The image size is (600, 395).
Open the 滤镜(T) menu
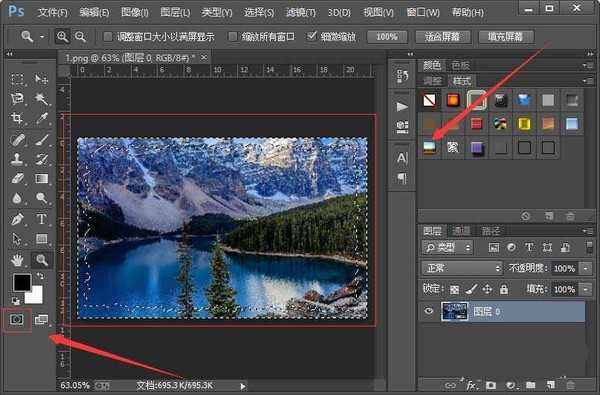(x=301, y=13)
